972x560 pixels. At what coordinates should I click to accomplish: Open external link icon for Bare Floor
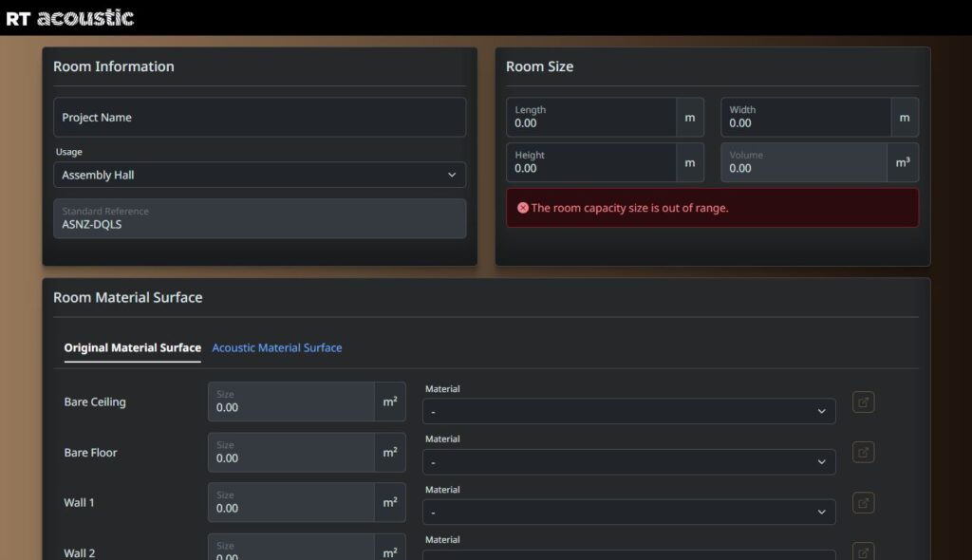863,453
